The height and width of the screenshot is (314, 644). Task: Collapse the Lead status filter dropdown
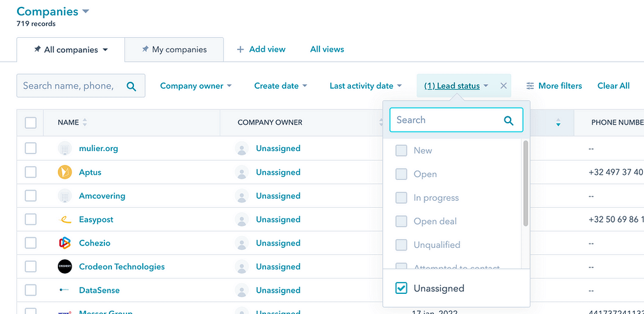click(456, 86)
